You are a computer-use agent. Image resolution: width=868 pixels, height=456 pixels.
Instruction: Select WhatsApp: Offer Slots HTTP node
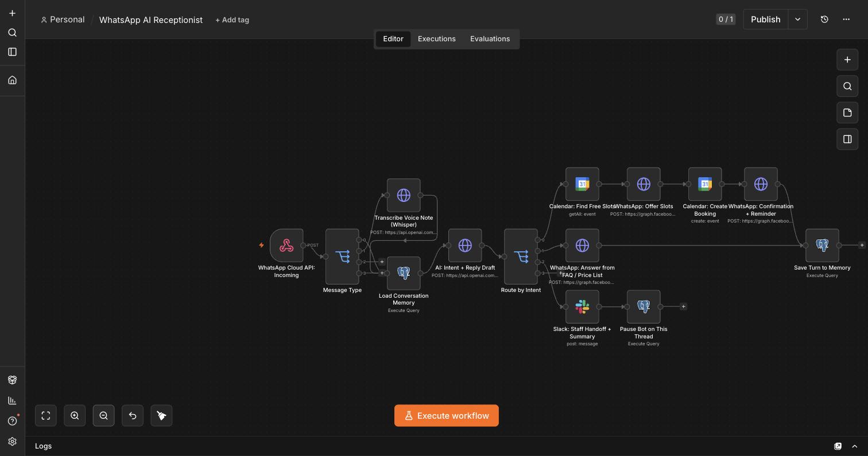coord(644,184)
